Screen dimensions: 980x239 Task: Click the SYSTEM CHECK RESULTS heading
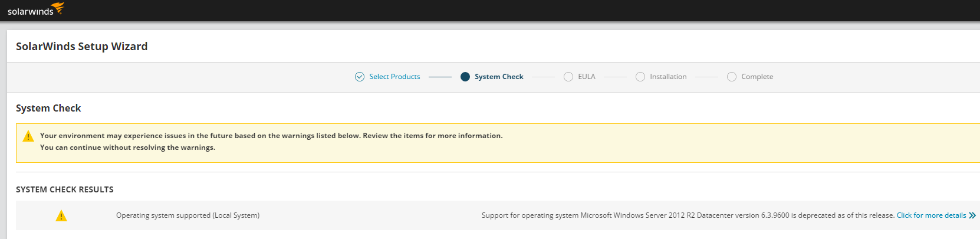[x=65, y=189]
